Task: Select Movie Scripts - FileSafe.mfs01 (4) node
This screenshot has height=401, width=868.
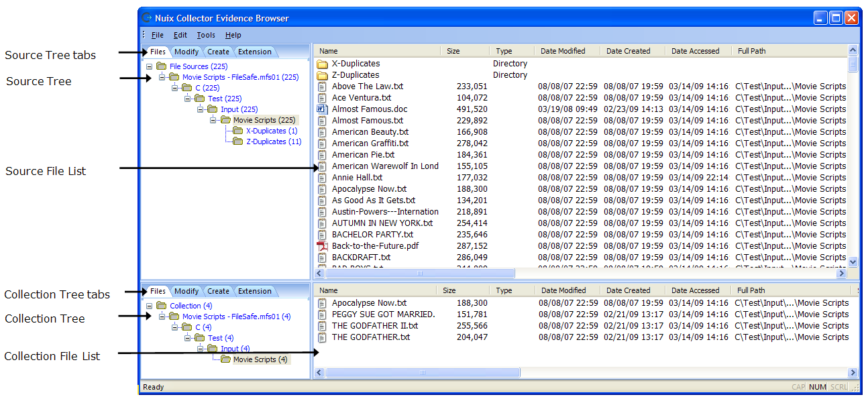Action: coord(236,317)
